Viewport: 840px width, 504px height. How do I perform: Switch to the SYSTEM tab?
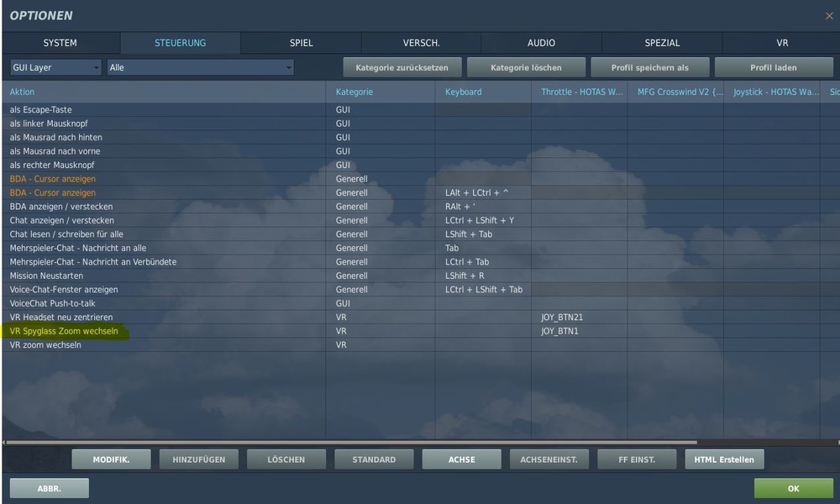coord(60,43)
